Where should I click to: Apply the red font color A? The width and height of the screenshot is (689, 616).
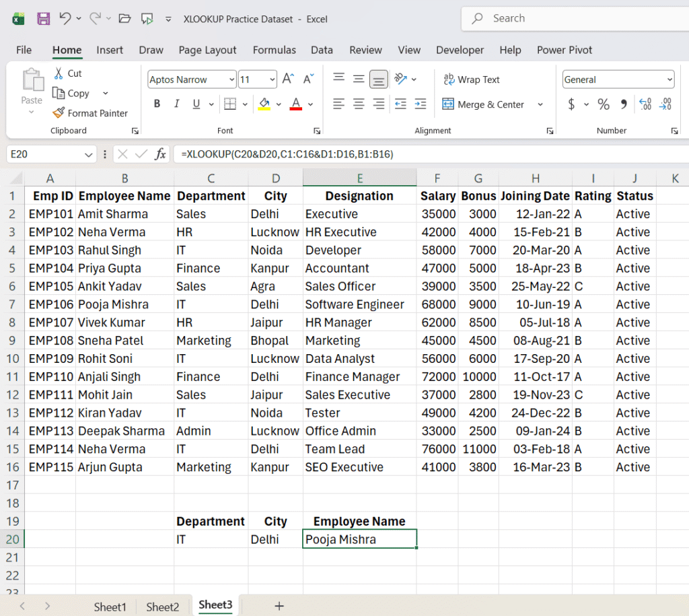point(296,104)
